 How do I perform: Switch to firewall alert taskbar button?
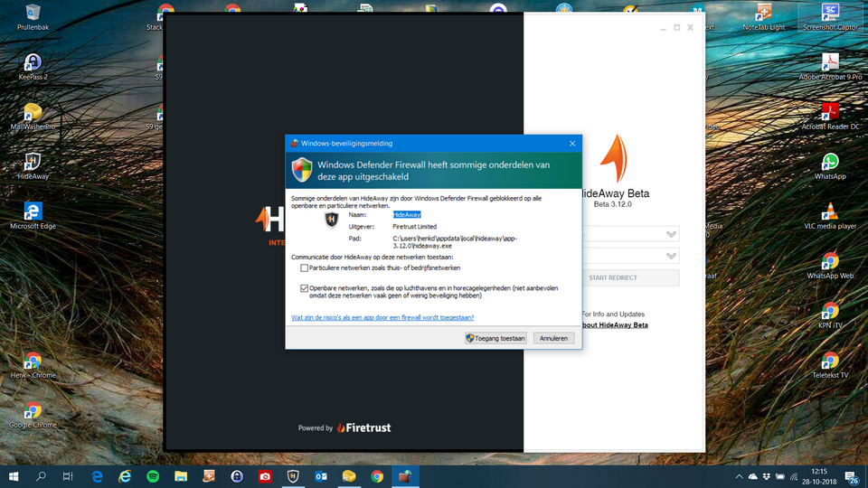[405, 476]
